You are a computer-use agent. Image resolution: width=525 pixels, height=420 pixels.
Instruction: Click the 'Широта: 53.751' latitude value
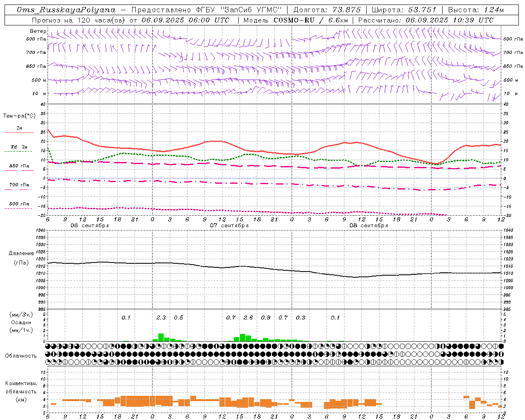(x=404, y=10)
